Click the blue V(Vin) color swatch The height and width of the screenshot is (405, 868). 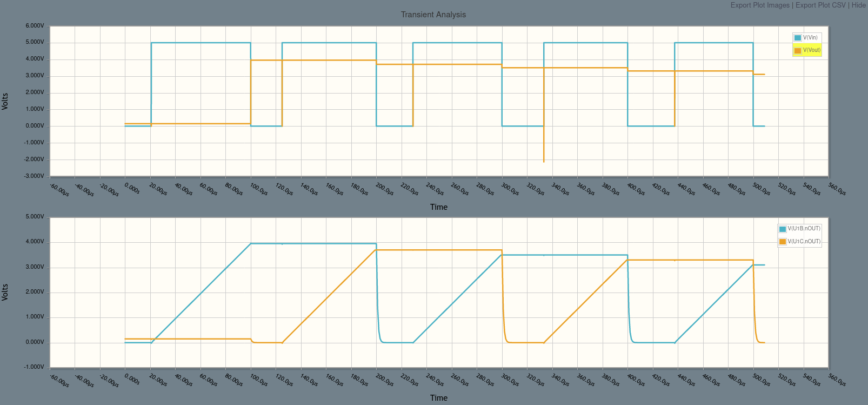click(798, 38)
